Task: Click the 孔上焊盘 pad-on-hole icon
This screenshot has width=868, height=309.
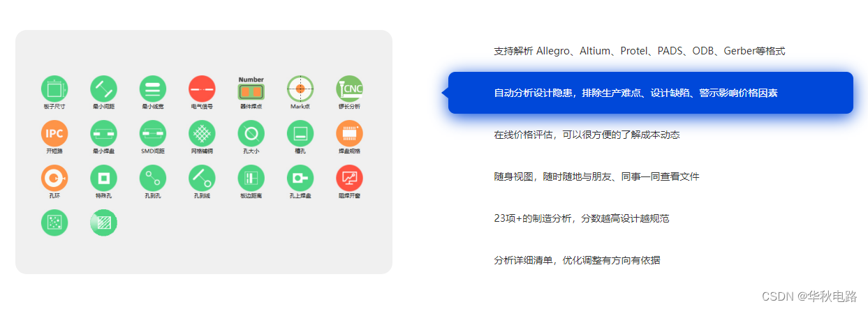Action: (x=300, y=179)
